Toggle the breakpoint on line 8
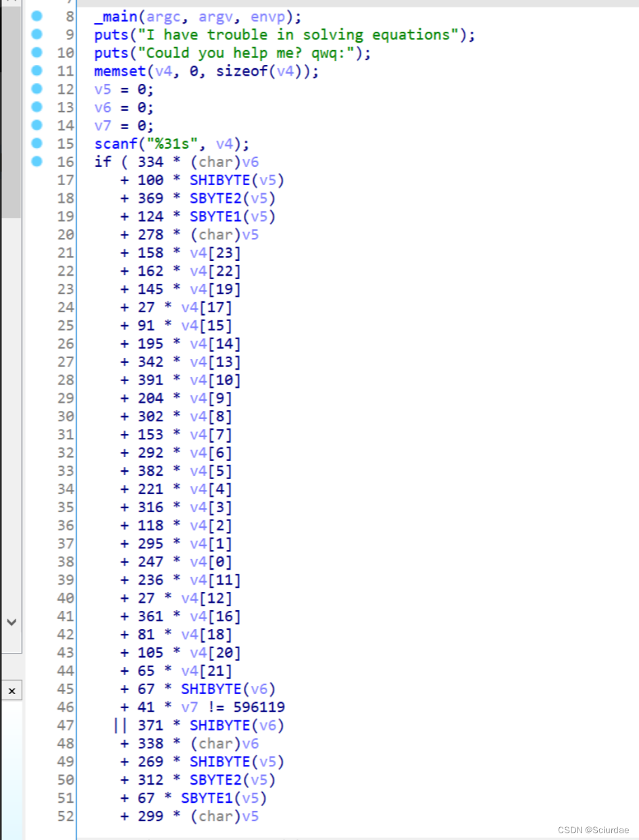Image resolution: width=639 pixels, height=840 pixels. tap(37, 16)
